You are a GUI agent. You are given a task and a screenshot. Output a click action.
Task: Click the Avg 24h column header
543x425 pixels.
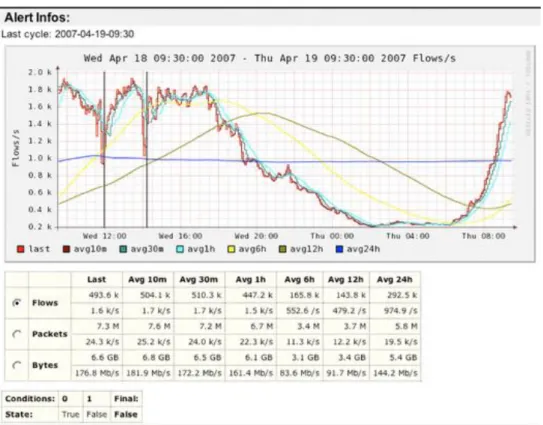395,280
